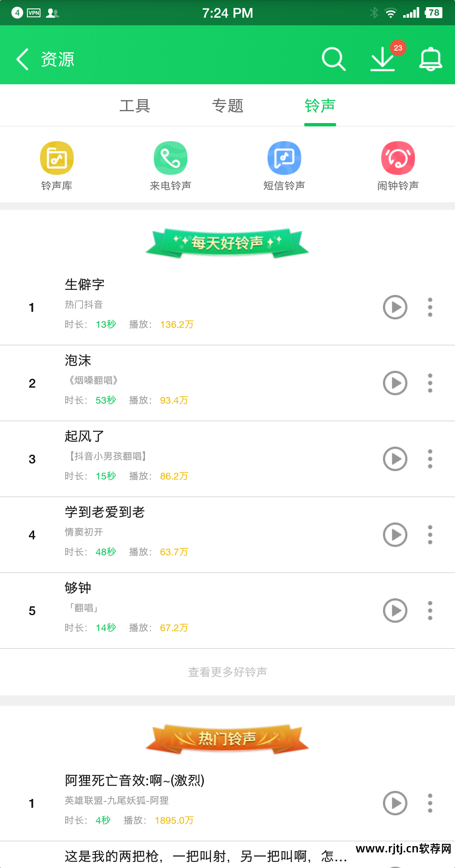455x868 pixels.
Task: Open 铃声库 ringtone library icon
Action: (x=57, y=158)
